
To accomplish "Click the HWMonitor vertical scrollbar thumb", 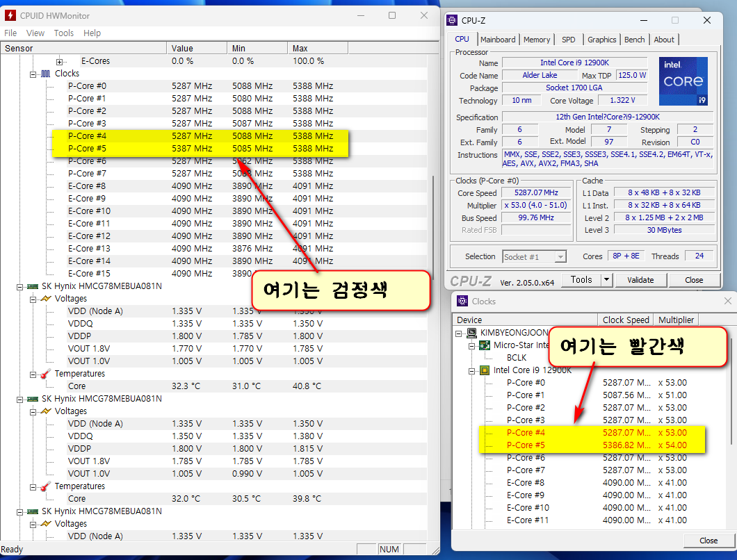I will [433, 228].
